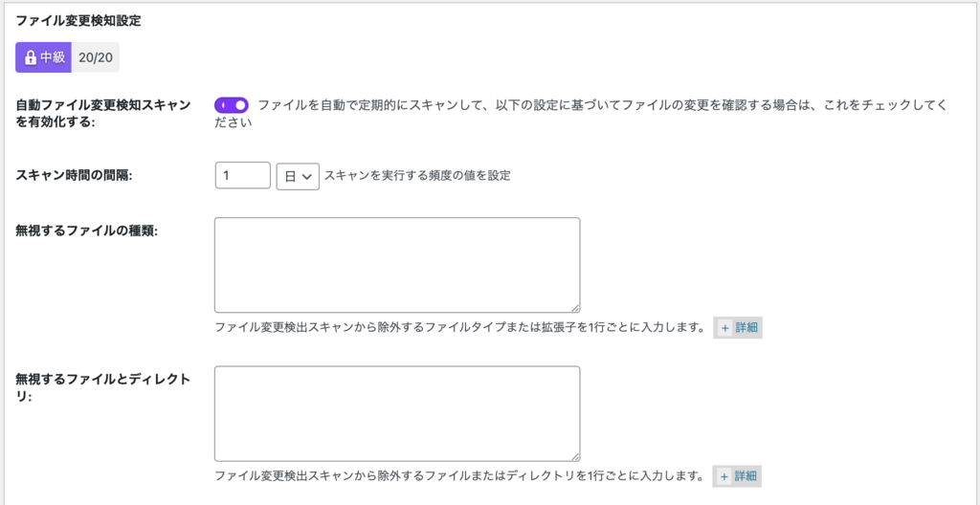Click the plus icon beside 詳細 for directories
The image size is (980, 505).
pos(725,477)
